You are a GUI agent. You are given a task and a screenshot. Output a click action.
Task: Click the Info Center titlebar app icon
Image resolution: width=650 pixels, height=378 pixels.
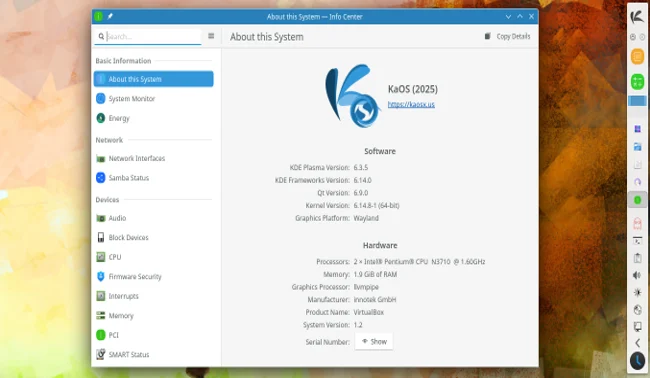tap(99, 17)
